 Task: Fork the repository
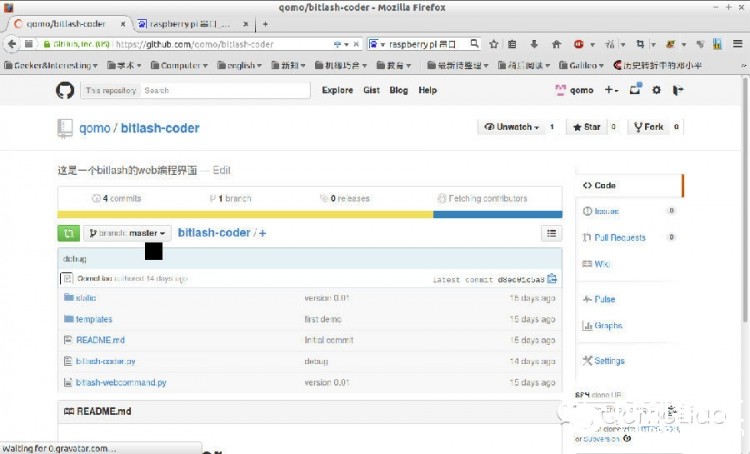coord(648,127)
